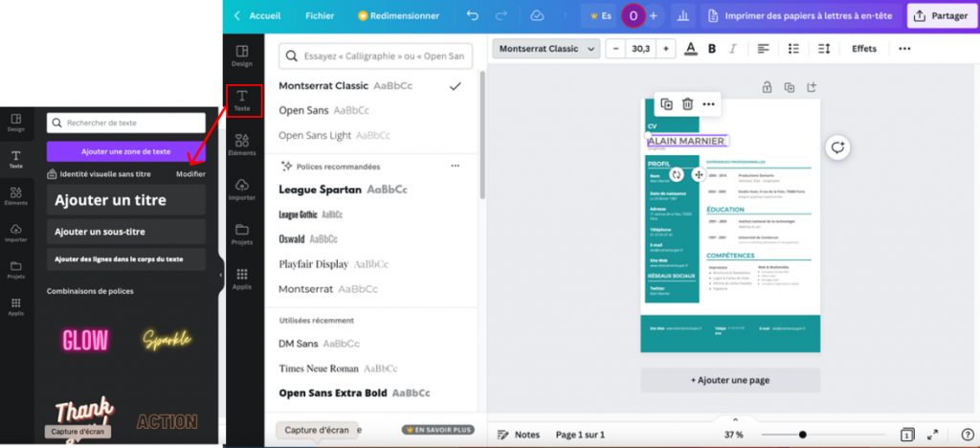The height and width of the screenshot is (448, 980).
Task: Decrease font size with minus button
Action: coord(615,49)
